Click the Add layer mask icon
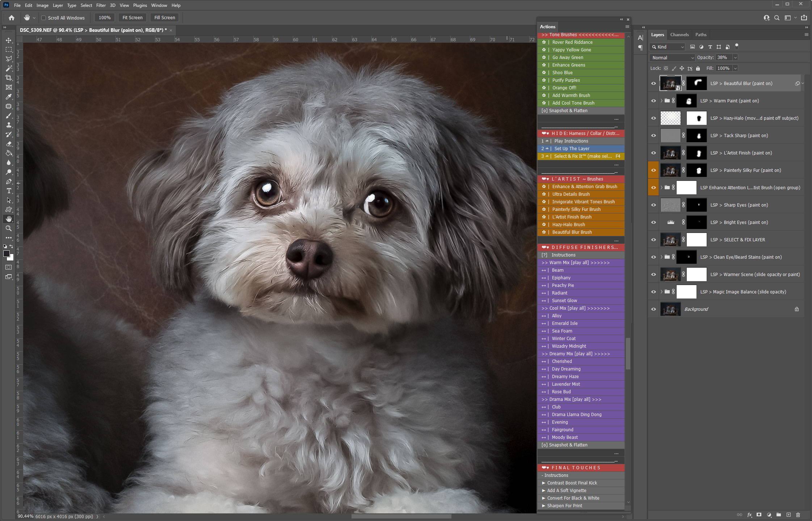The width and height of the screenshot is (812, 521). 759,514
